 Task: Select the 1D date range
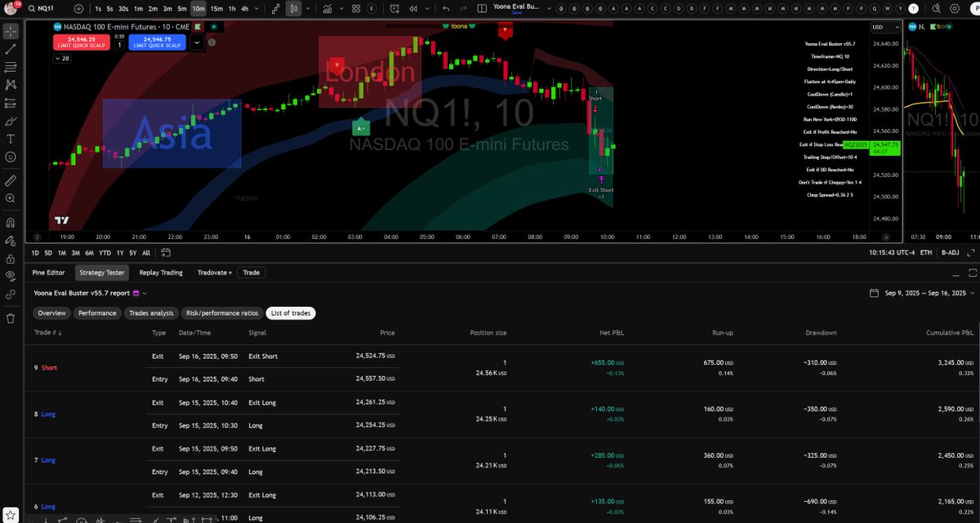point(35,253)
